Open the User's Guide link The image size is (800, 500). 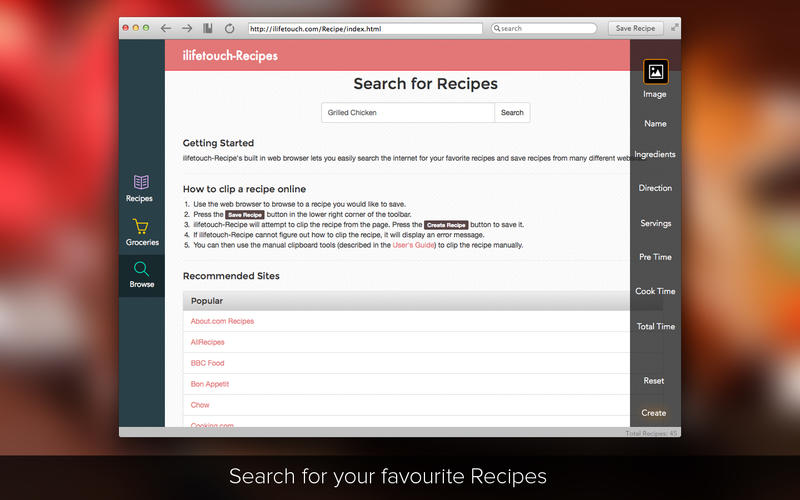point(413,245)
